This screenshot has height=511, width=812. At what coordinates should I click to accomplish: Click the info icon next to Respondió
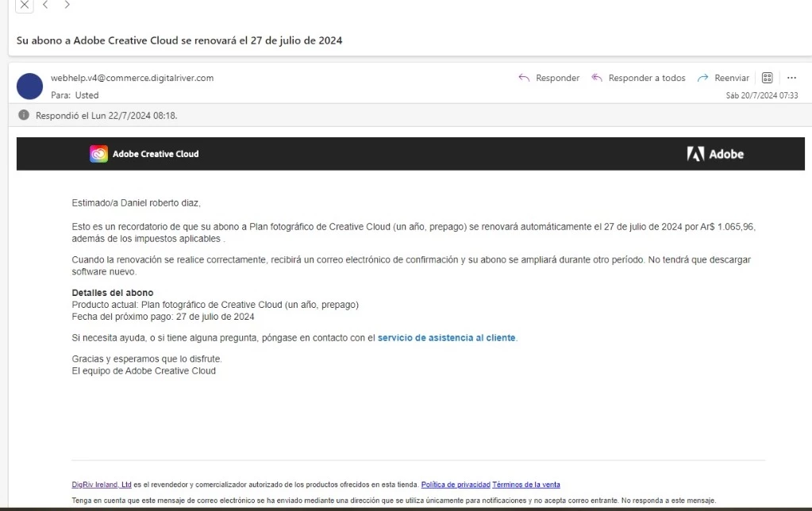[x=24, y=115]
